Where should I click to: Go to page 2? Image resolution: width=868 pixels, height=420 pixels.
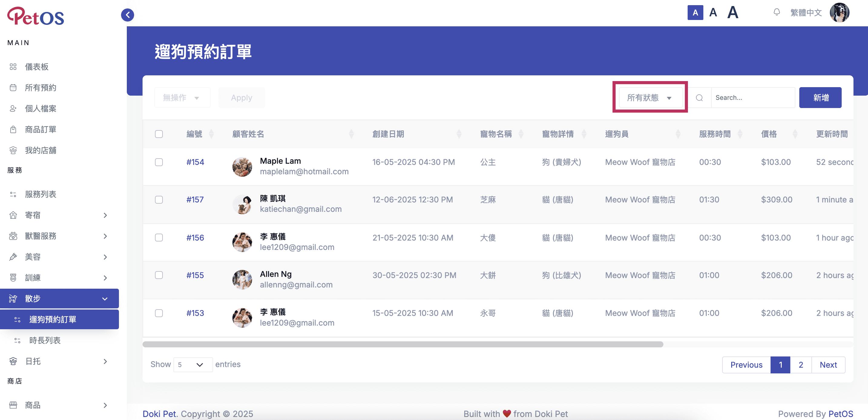(801, 365)
